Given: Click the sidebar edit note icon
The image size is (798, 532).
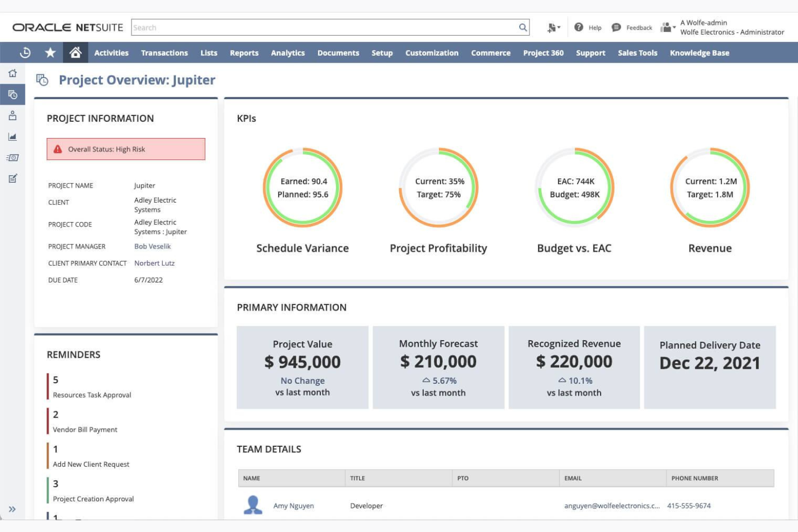Looking at the screenshot, I should click(12, 178).
